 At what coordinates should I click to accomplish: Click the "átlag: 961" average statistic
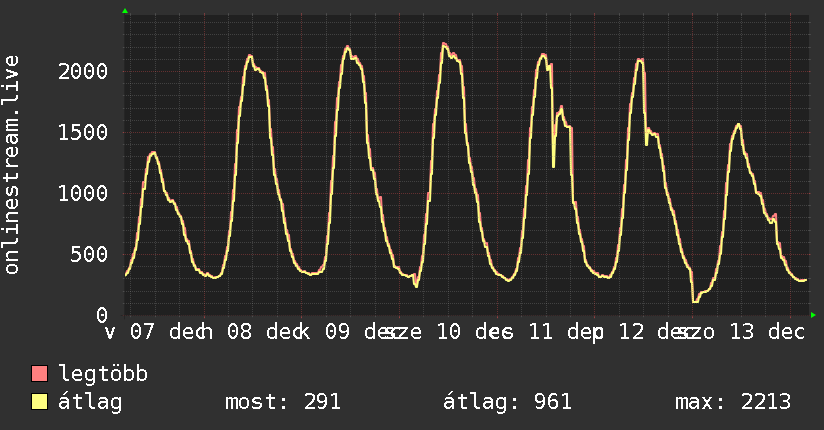pyautogui.click(x=507, y=402)
